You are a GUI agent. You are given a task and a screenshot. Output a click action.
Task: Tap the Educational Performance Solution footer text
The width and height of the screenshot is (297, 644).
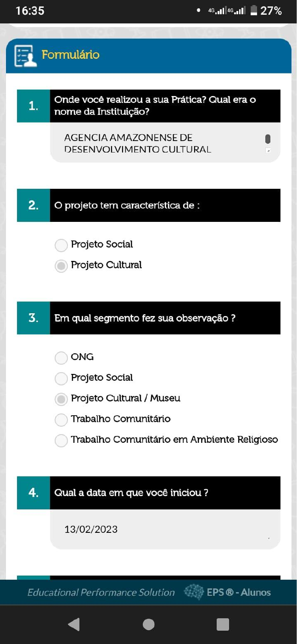click(101, 593)
